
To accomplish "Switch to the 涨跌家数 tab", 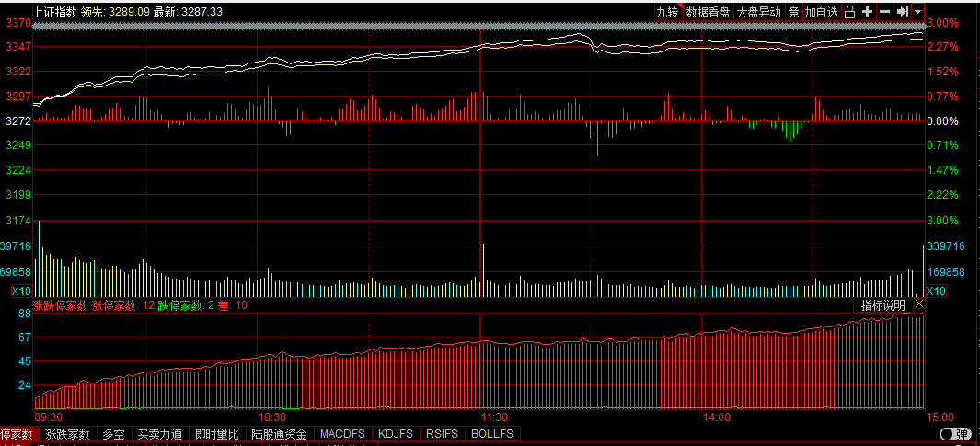I will tap(68, 434).
